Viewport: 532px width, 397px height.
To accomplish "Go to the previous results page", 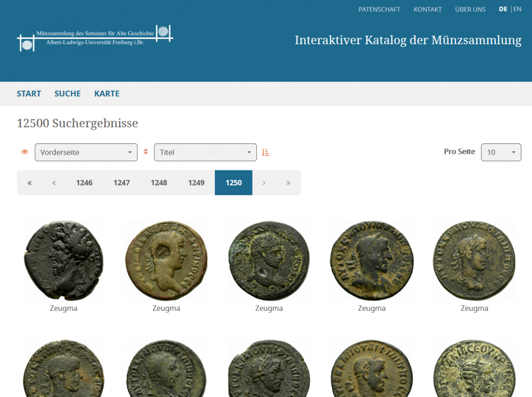I will click(54, 183).
